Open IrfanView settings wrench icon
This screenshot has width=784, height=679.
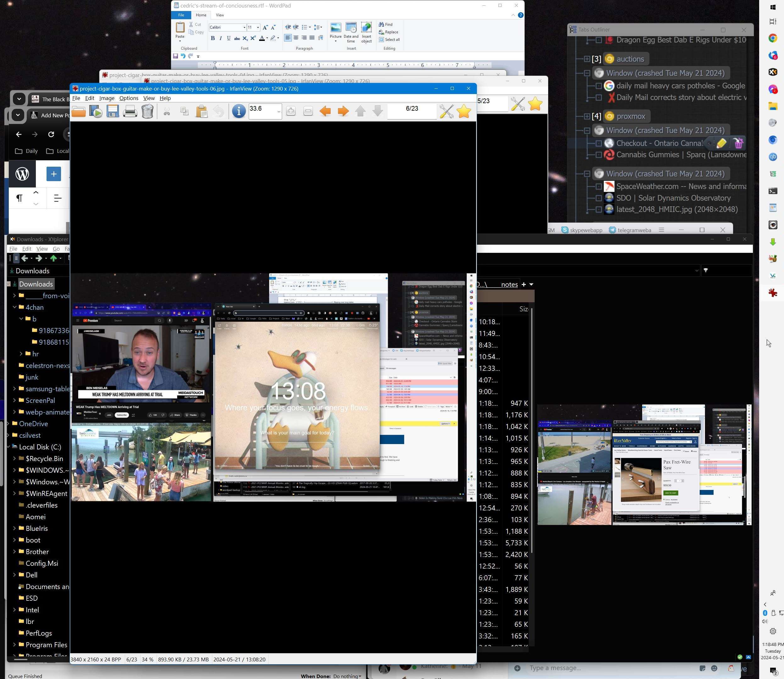(x=446, y=111)
